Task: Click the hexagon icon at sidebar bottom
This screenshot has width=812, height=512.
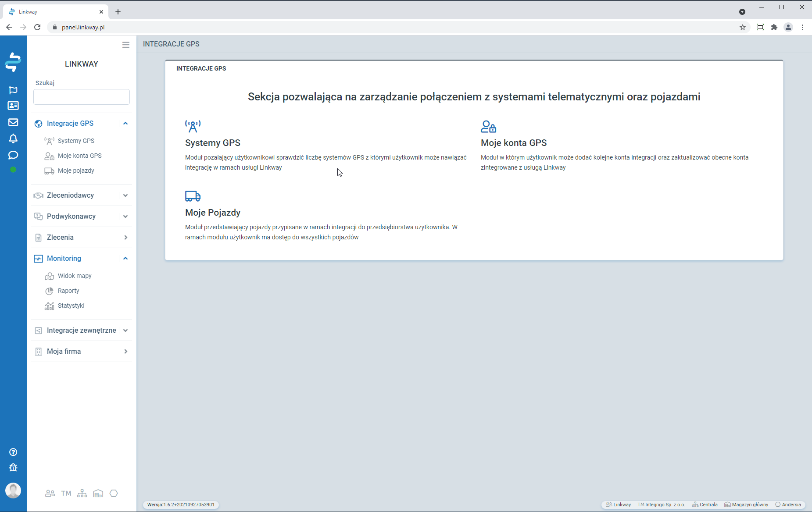Action: pos(114,494)
